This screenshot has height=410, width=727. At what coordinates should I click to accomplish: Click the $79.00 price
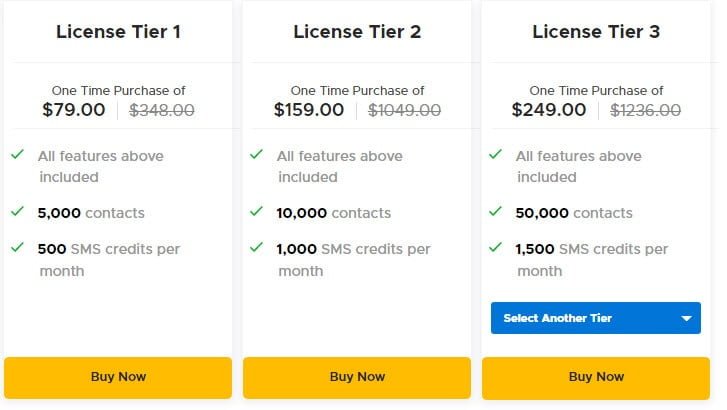pyautogui.click(x=74, y=110)
